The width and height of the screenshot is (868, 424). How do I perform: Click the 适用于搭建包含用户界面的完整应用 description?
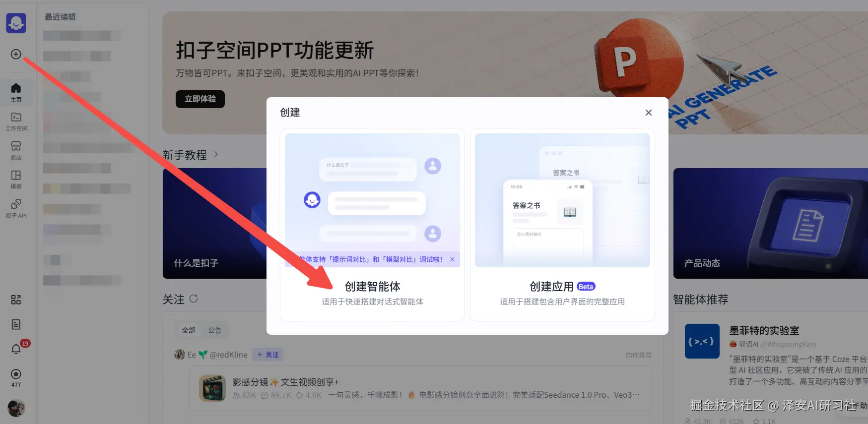pyautogui.click(x=562, y=302)
